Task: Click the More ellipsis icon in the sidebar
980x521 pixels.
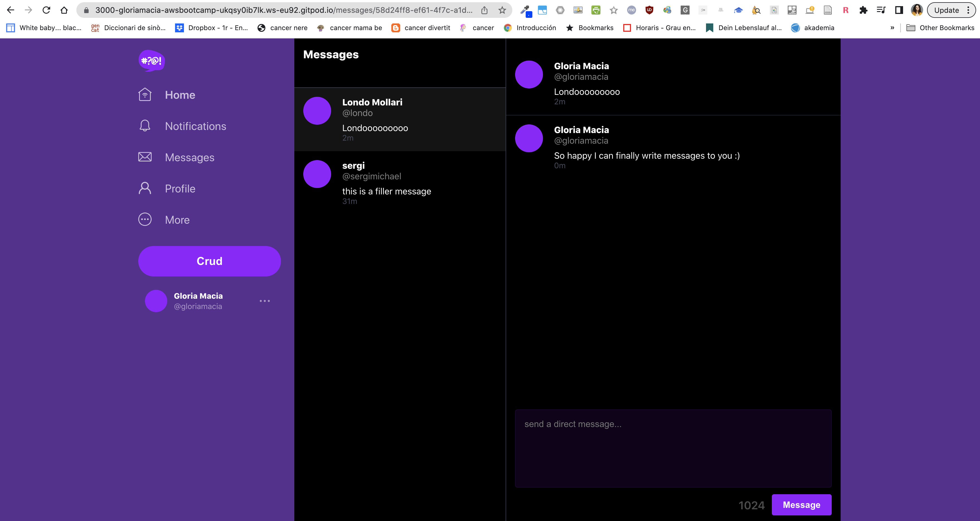Action: click(x=145, y=220)
